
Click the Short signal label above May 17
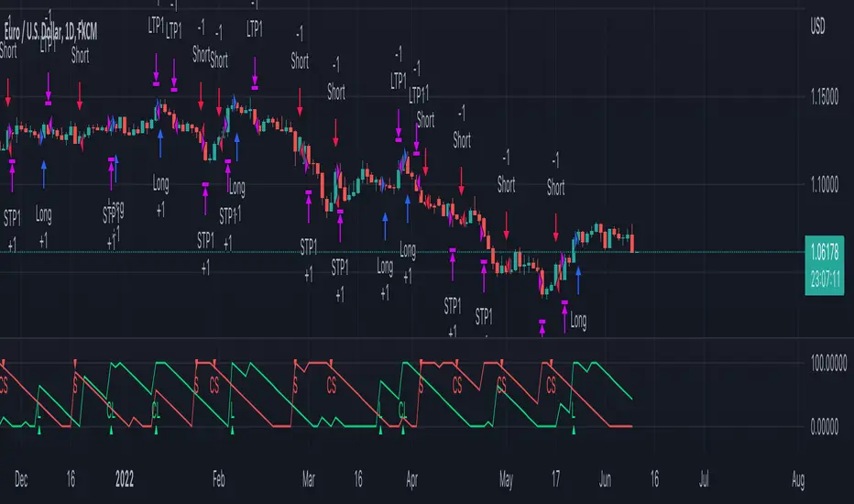[555, 188]
